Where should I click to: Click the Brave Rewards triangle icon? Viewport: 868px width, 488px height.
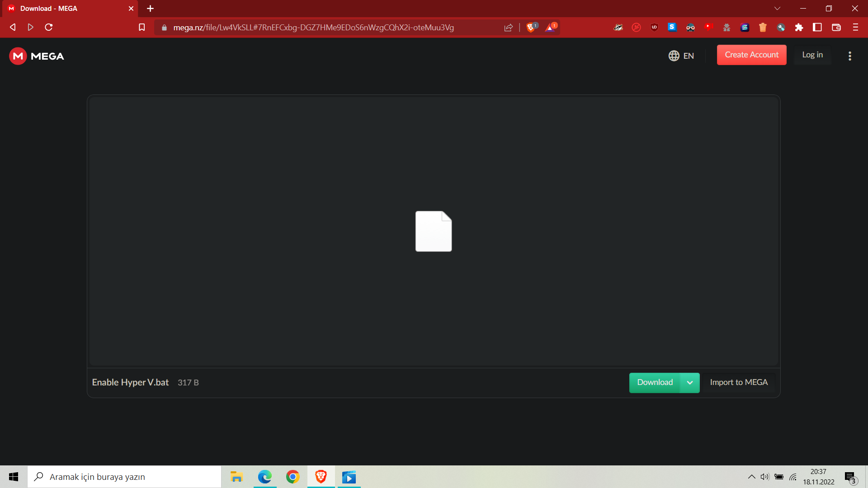click(x=550, y=28)
